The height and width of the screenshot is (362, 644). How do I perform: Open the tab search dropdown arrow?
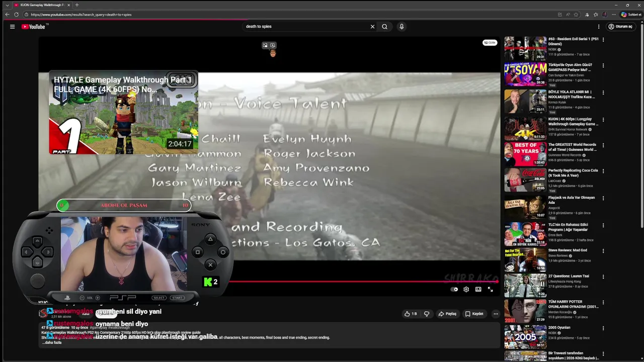7,5
